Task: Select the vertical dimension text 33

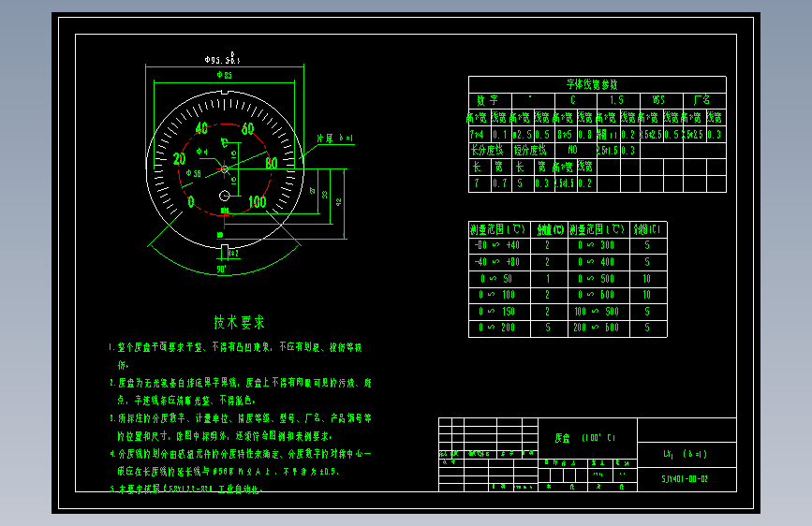Action: click(x=325, y=195)
